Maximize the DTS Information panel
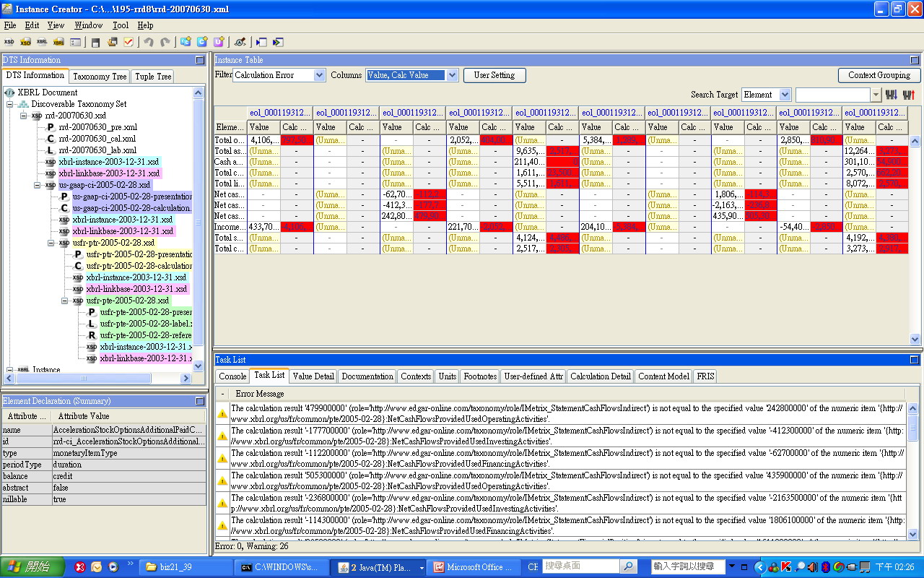Viewport: 924px width, 578px height. click(200, 60)
